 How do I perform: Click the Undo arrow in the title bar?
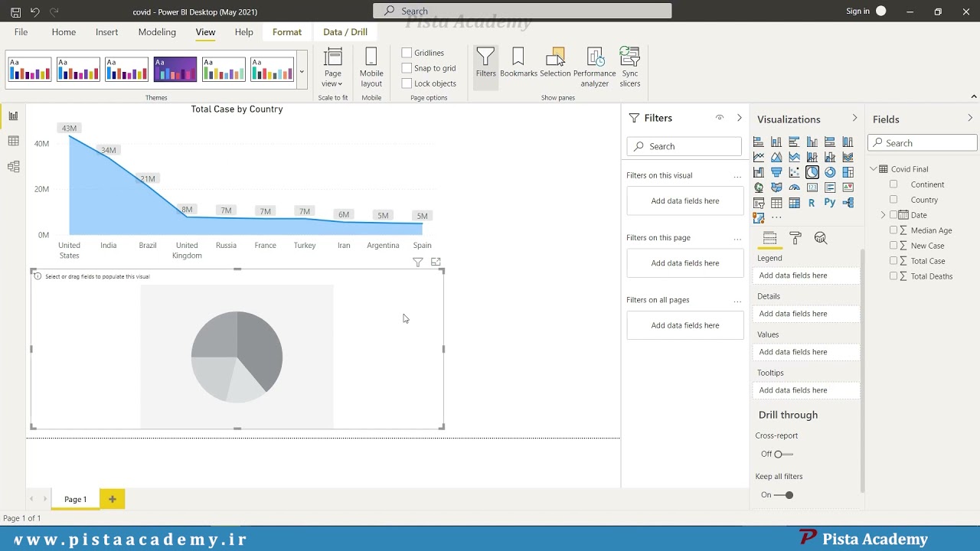click(35, 11)
